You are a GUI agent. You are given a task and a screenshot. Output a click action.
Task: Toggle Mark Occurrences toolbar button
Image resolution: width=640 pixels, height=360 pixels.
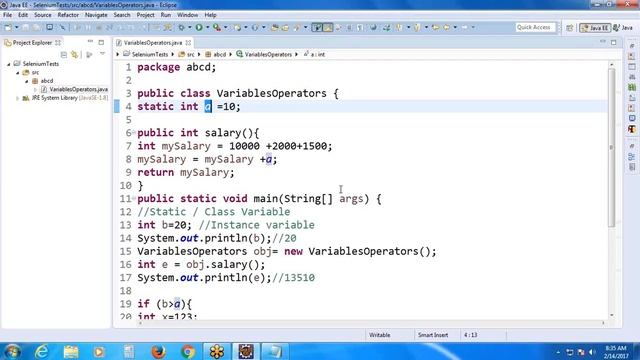point(328,27)
